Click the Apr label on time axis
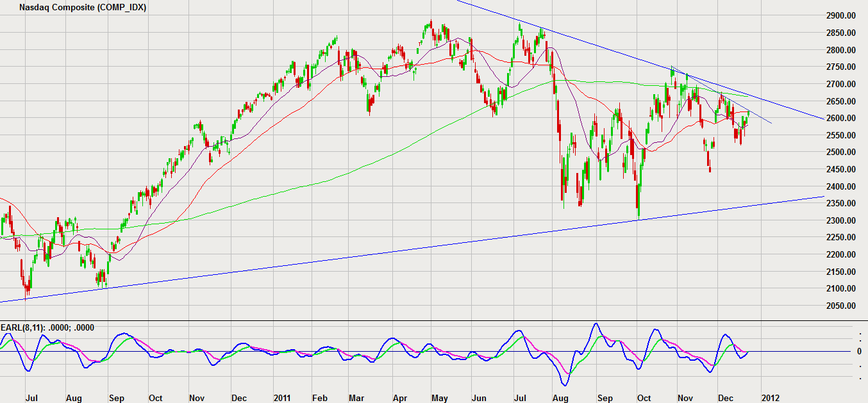This screenshot has width=868, height=403. [400, 398]
